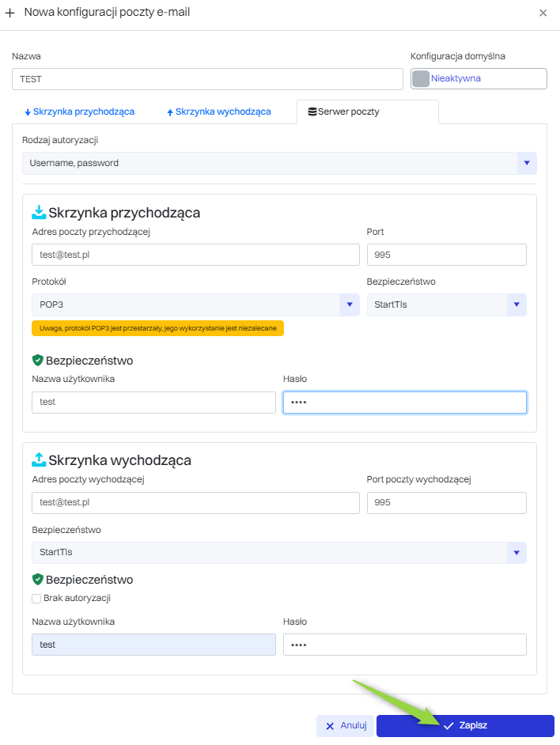Image resolution: width=560 pixels, height=745 pixels.
Task: Click the outgoing Hasło password field
Action: pos(404,645)
